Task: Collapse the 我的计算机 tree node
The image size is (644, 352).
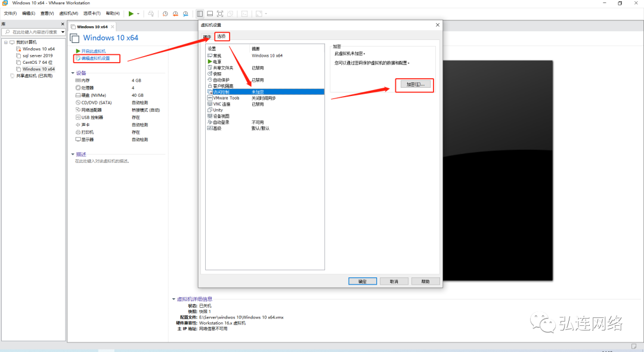Action: pos(6,42)
